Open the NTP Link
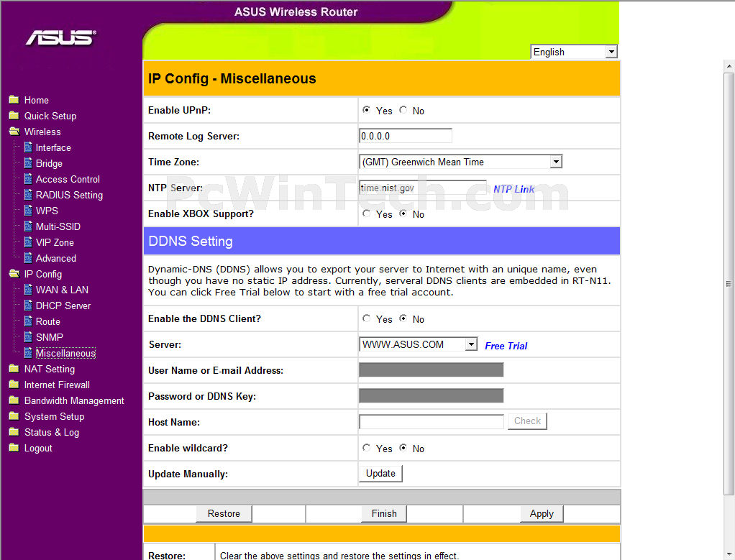This screenshot has width=735, height=560. tap(513, 189)
